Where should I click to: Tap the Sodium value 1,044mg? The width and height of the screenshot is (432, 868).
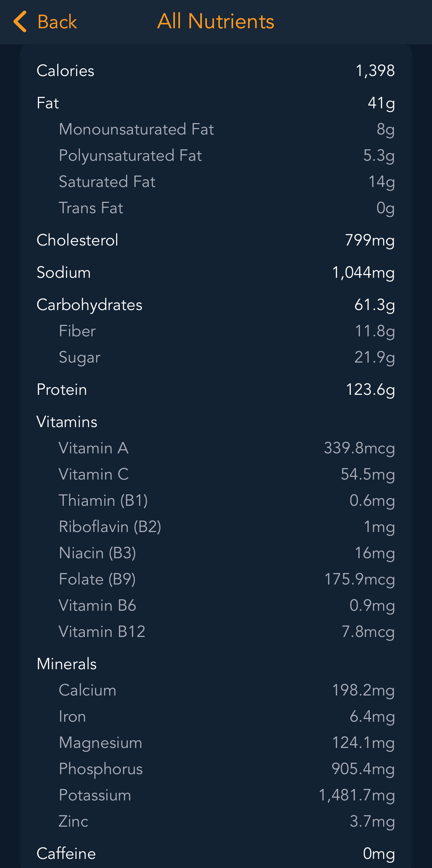(x=363, y=273)
